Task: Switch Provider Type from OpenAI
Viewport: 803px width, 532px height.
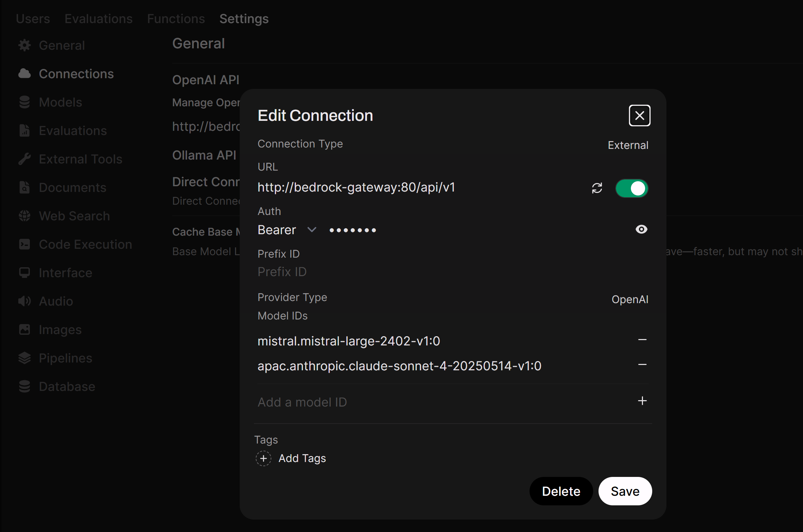Action: tap(629, 300)
